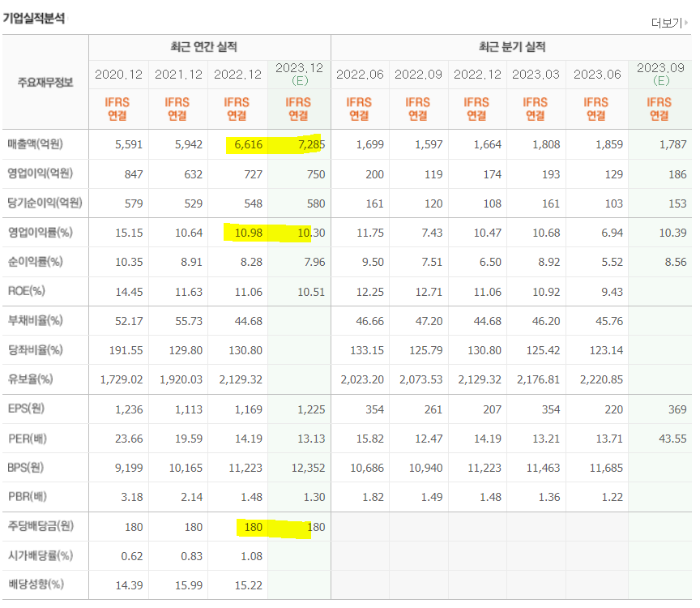Click the ROE(%) row label
The height and width of the screenshot is (608, 700).
(27, 291)
